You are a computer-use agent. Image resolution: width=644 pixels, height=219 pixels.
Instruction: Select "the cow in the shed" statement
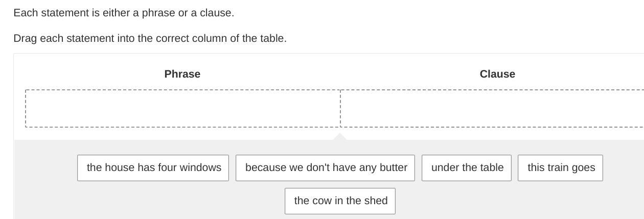tap(340, 201)
